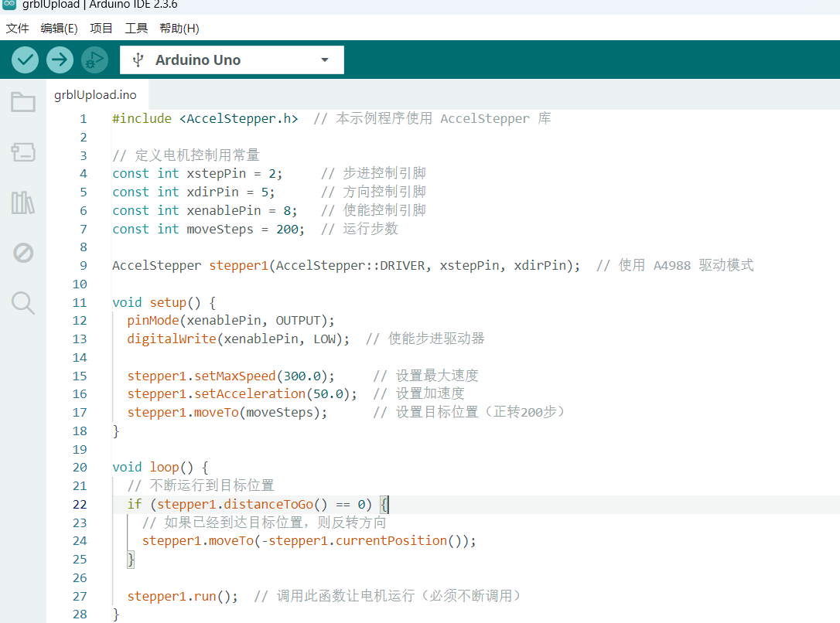
Task: Open the Debug panel sidebar icon
Action: [x=23, y=253]
